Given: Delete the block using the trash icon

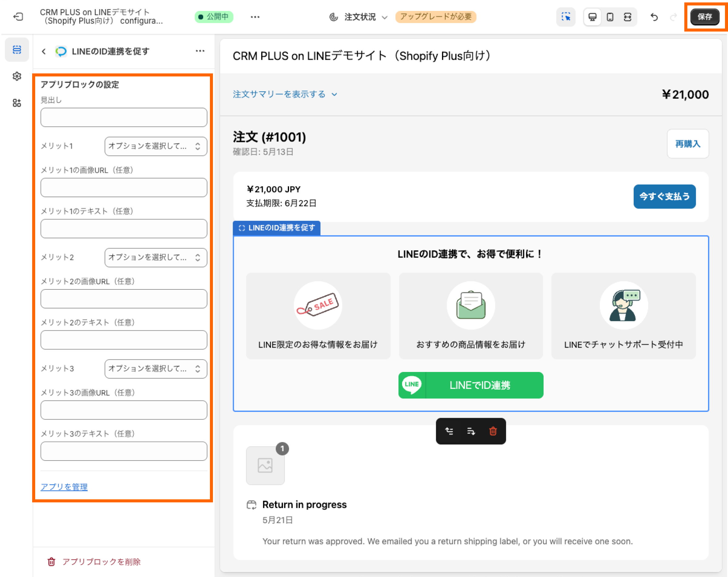Looking at the screenshot, I should [493, 431].
